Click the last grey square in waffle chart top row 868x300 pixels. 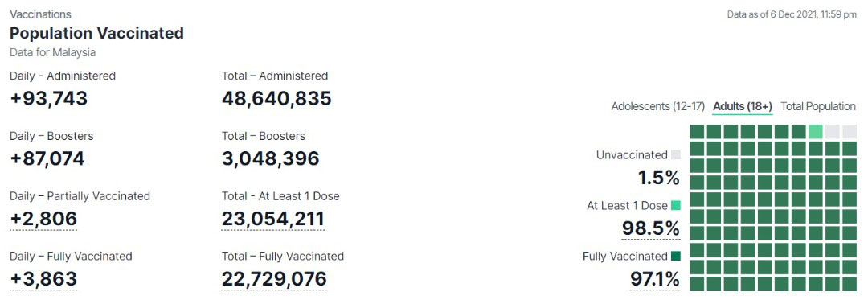850,132
